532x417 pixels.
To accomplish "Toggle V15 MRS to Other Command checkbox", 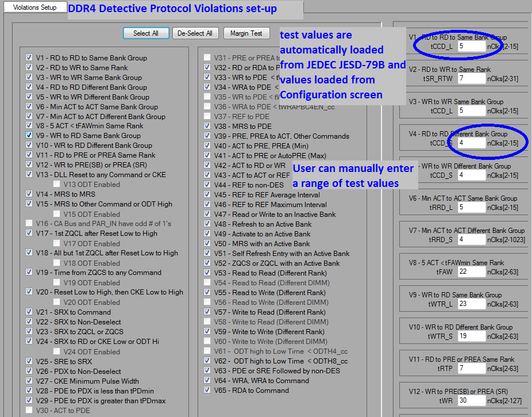I will point(29,204).
